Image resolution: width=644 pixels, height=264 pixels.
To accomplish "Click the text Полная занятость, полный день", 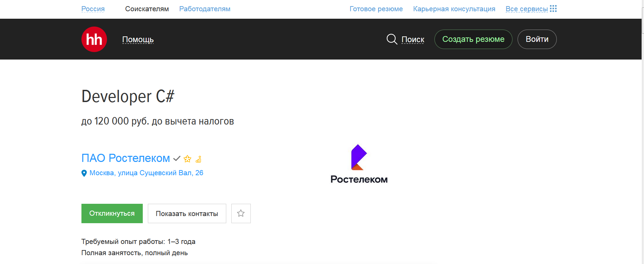I will (x=135, y=253).
